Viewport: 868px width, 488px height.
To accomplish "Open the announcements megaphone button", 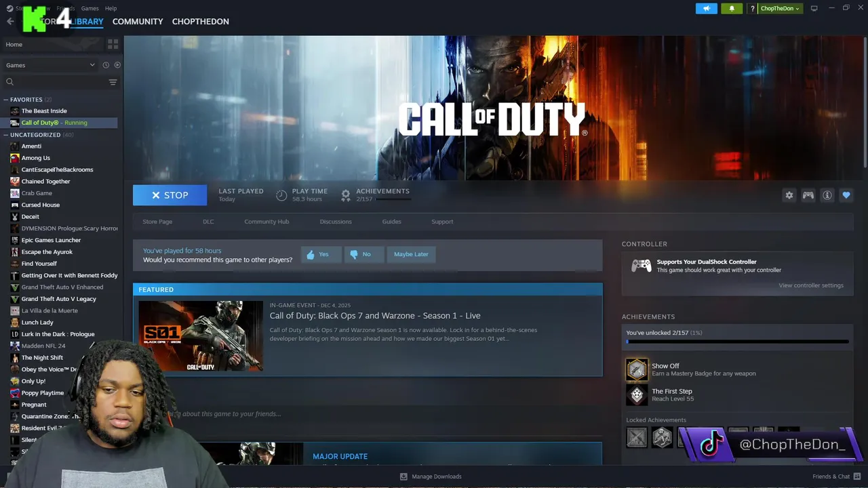I will [x=706, y=8].
